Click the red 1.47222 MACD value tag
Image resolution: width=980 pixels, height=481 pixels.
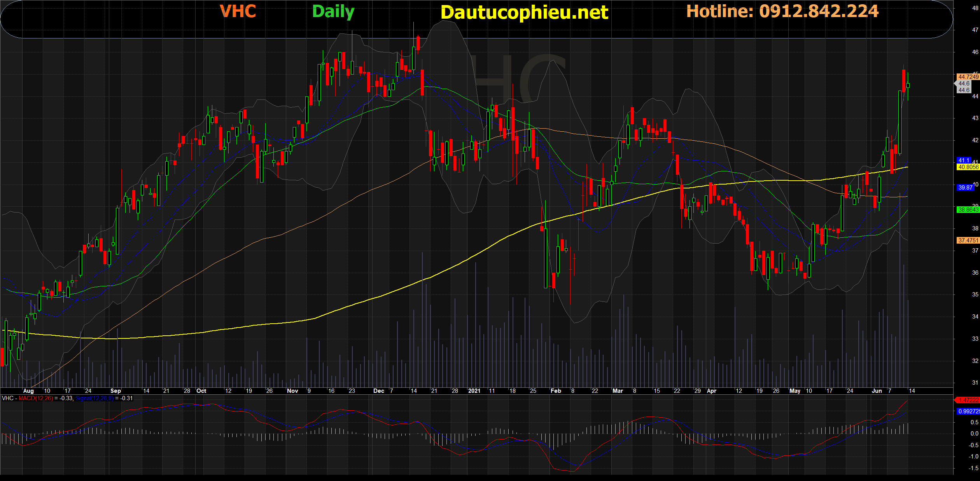tap(968, 400)
